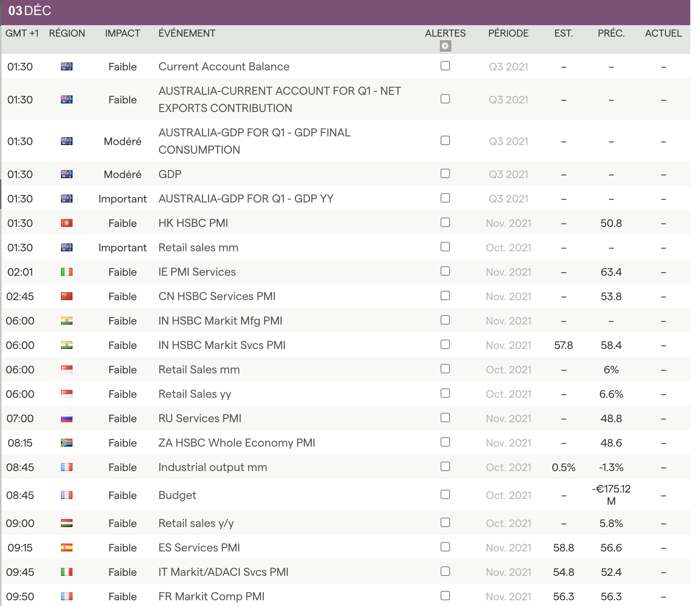700x606 pixels.
Task: Click the alerts settings gear icon
Action: [x=445, y=46]
